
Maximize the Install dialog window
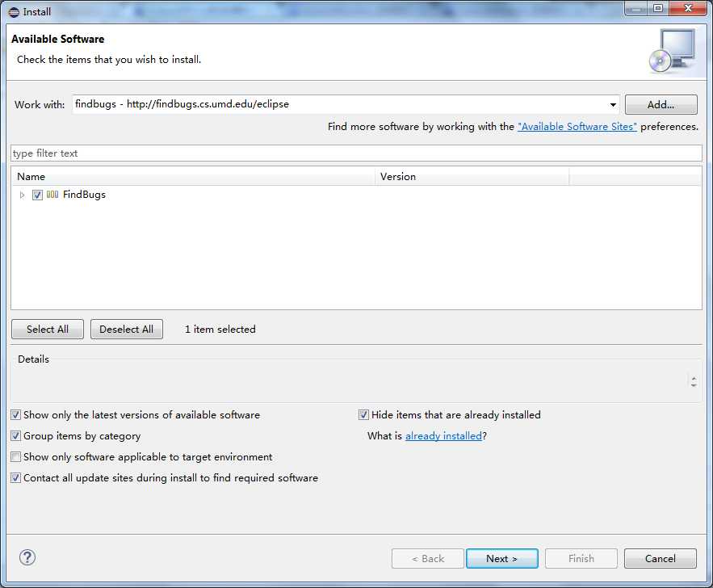(x=657, y=8)
